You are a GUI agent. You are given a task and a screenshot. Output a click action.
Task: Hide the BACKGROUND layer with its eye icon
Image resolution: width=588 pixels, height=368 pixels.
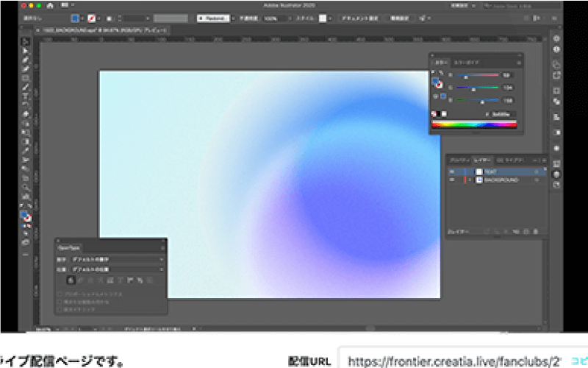pyautogui.click(x=452, y=180)
